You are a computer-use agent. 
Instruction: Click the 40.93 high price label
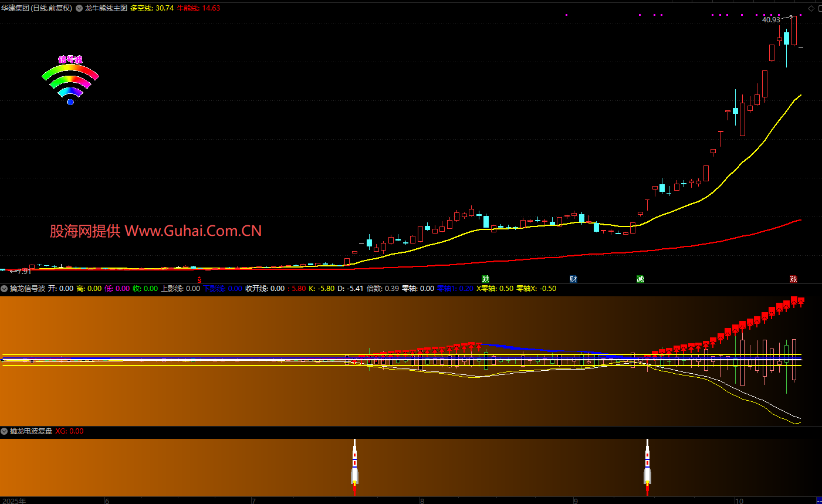[x=770, y=20]
